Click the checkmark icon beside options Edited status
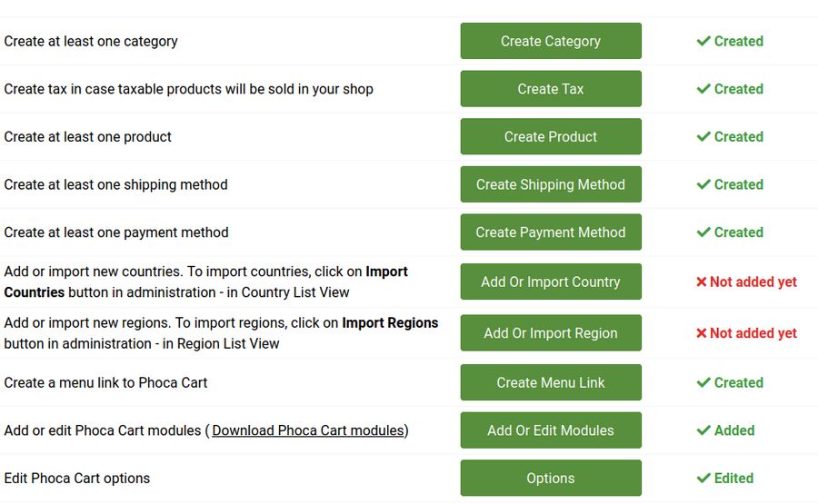The width and height of the screenshot is (818, 504). pyautogui.click(x=703, y=478)
